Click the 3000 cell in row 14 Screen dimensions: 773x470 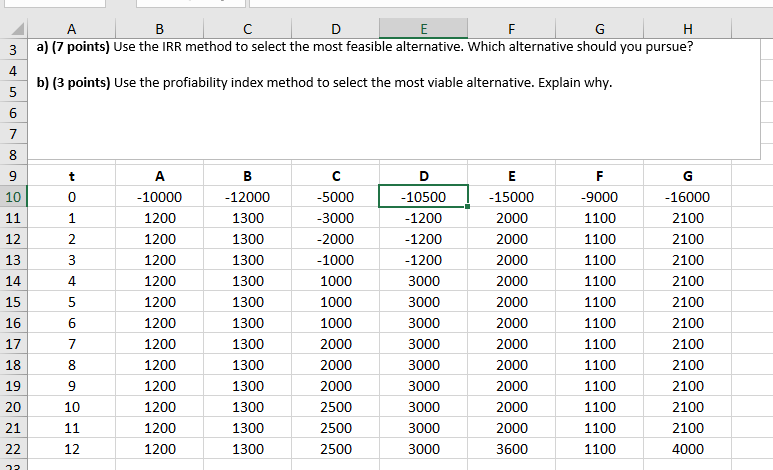pyautogui.click(x=423, y=281)
